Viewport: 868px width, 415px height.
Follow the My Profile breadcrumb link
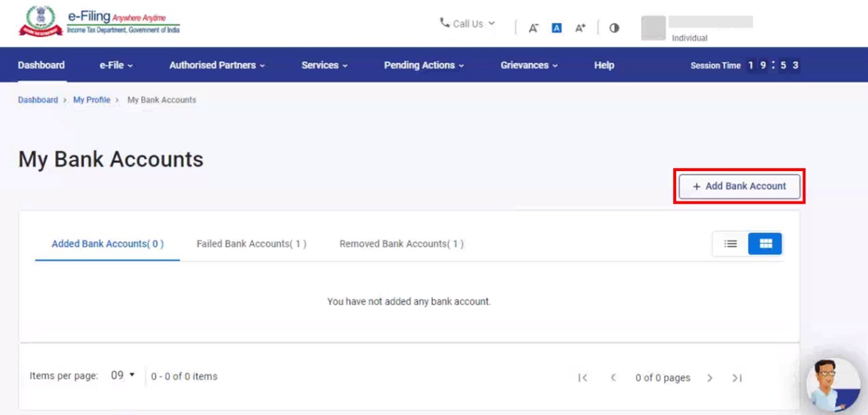pos(92,100)
